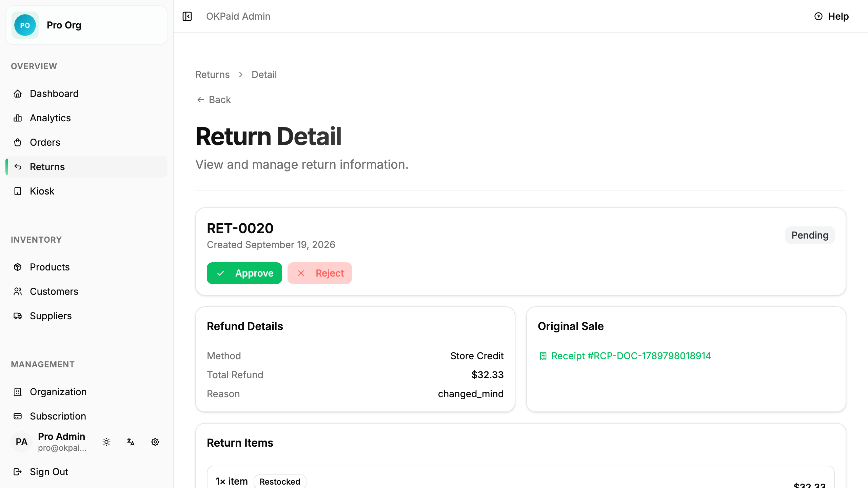
Task: Go to Analytics page
Action: point(86,118)
